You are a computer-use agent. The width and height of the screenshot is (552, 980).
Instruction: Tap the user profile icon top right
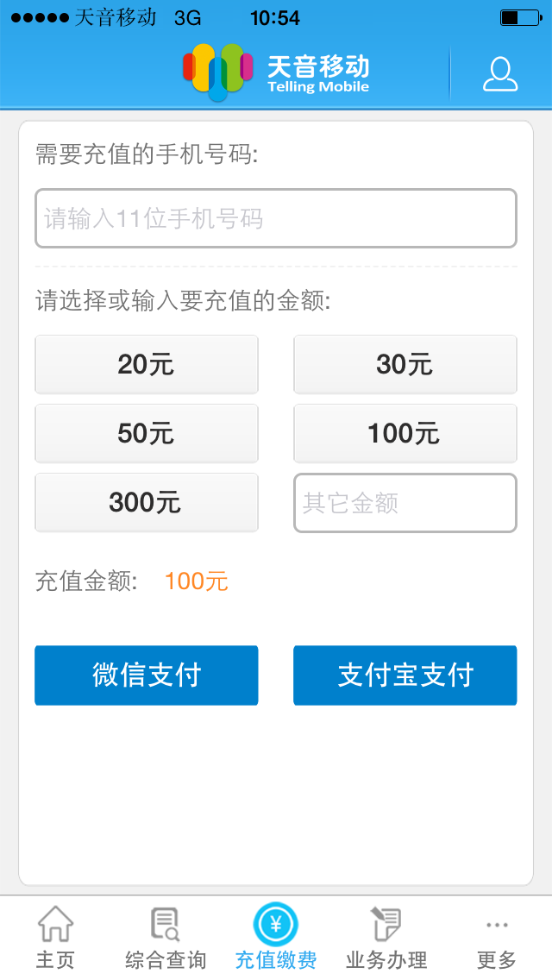click(x=499, y=76)
